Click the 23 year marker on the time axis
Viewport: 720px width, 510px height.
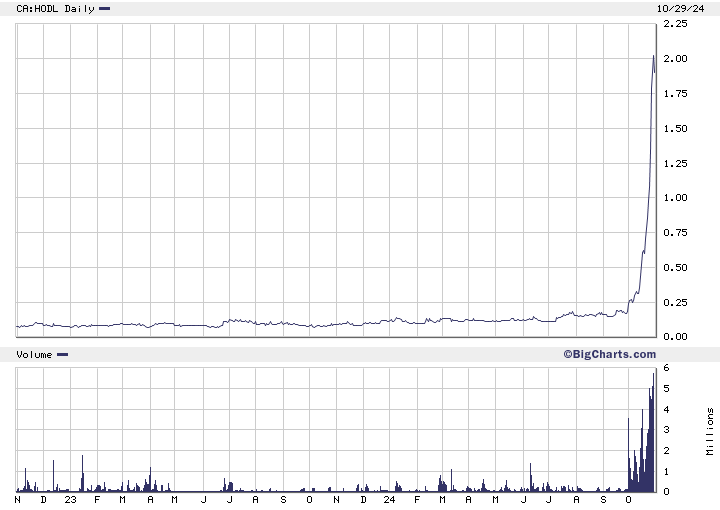tap(70, 499)
